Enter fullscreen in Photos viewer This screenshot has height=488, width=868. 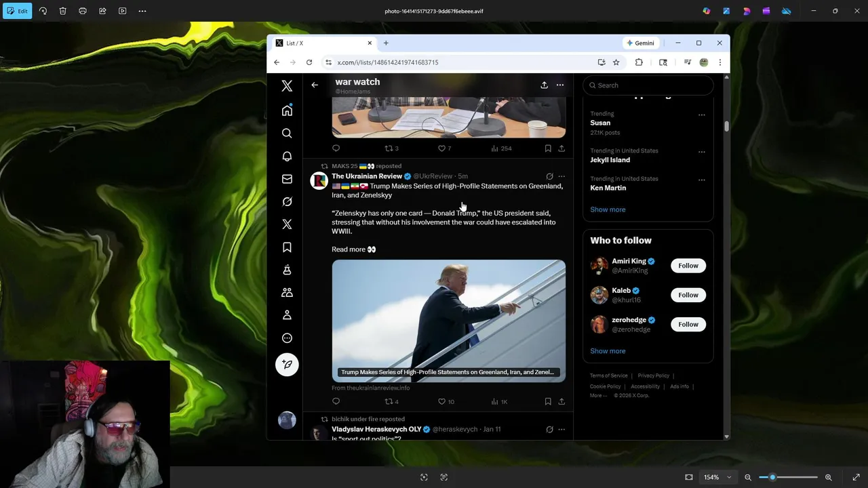coord(856,477)
